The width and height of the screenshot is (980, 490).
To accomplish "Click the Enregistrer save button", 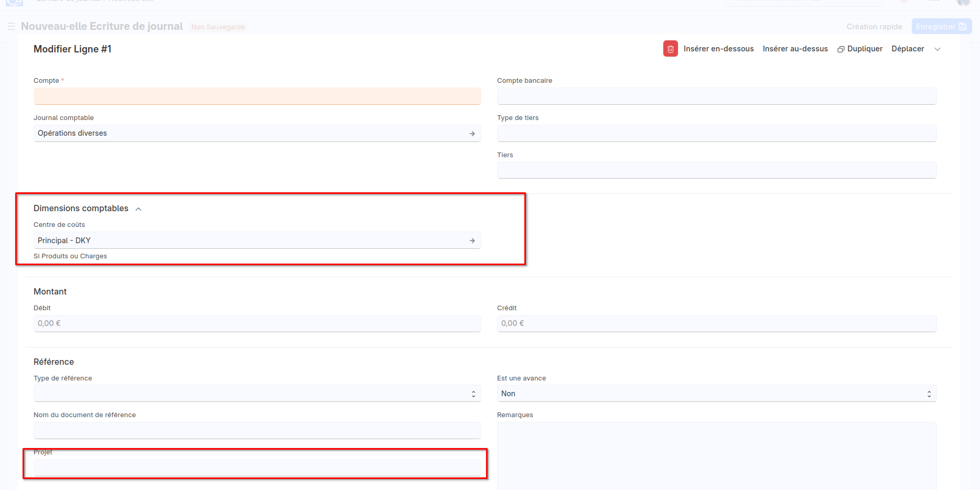I will (941, 27).
